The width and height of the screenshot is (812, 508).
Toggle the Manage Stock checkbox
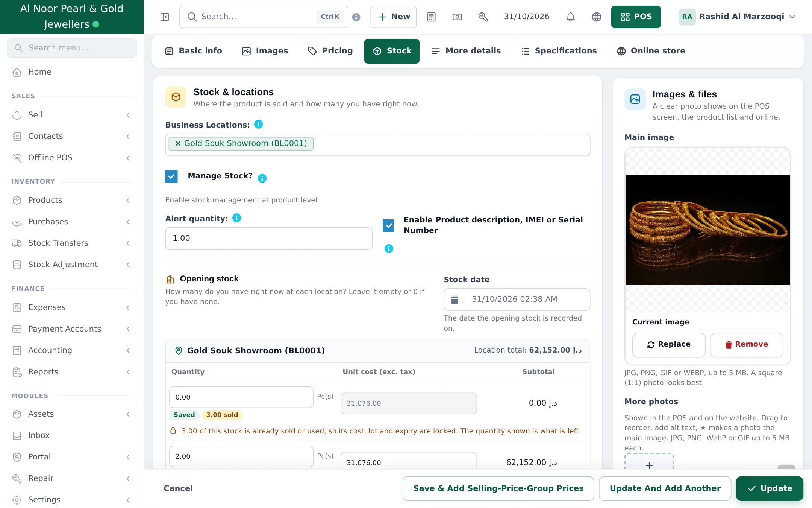pyautogui.click(x=171, y=176)
